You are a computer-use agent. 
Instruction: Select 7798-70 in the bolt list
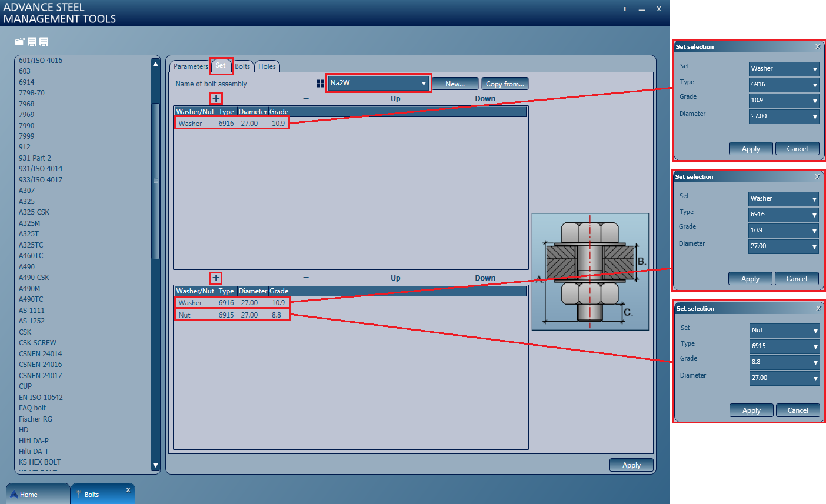click(32, 93)
